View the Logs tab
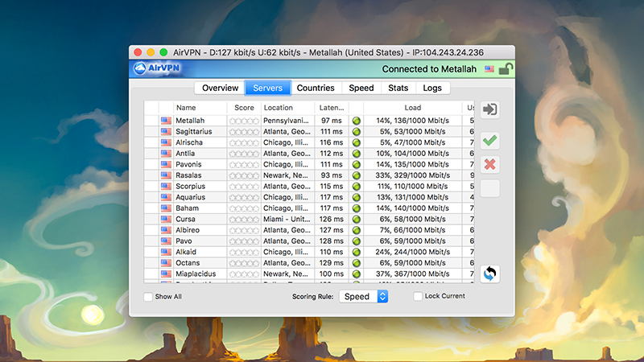 point(432,88)
